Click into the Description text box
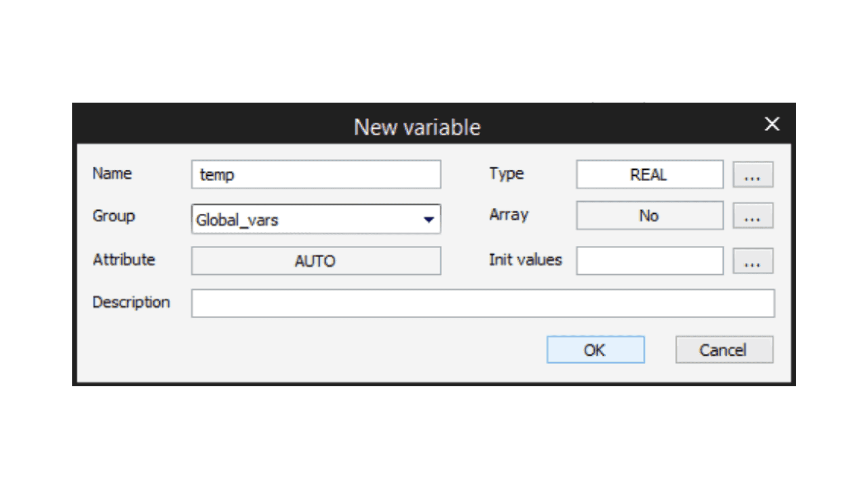The width and height of the screenshot is (868, 488). 482,303
